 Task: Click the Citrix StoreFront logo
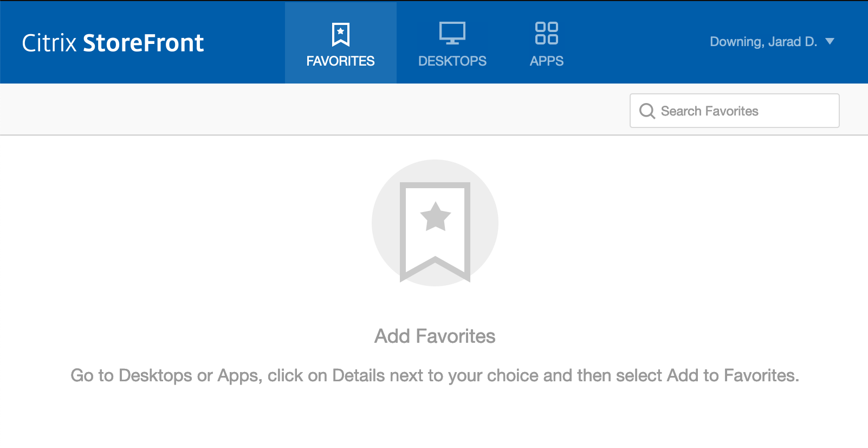click(x=113, y=43)
